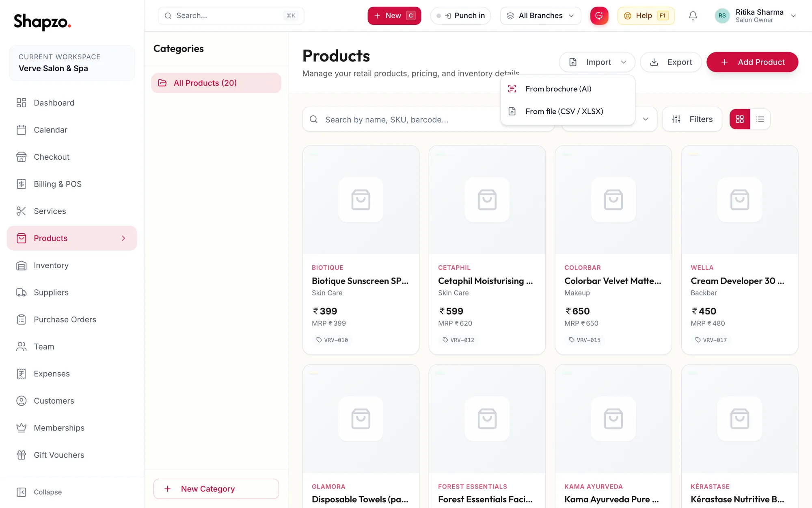Open Purchase Orders
The height and width of the screenshot is (508, 812).
72,319
